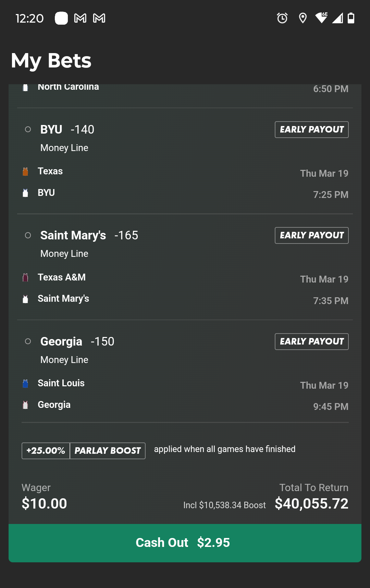Tap the +25.00% Parlay Boost badge

click(x=84, y=451)
